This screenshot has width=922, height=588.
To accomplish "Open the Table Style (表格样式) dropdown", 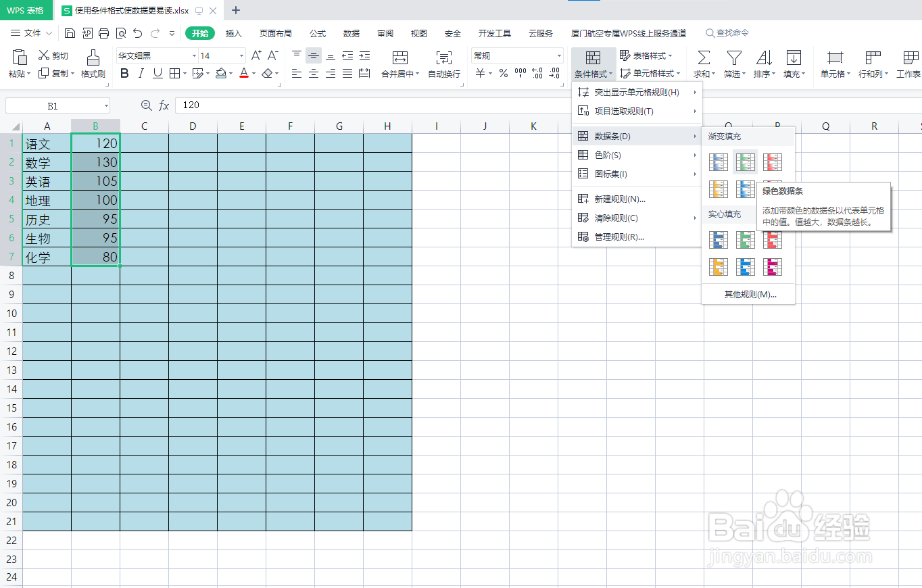I will coord(646,56).
